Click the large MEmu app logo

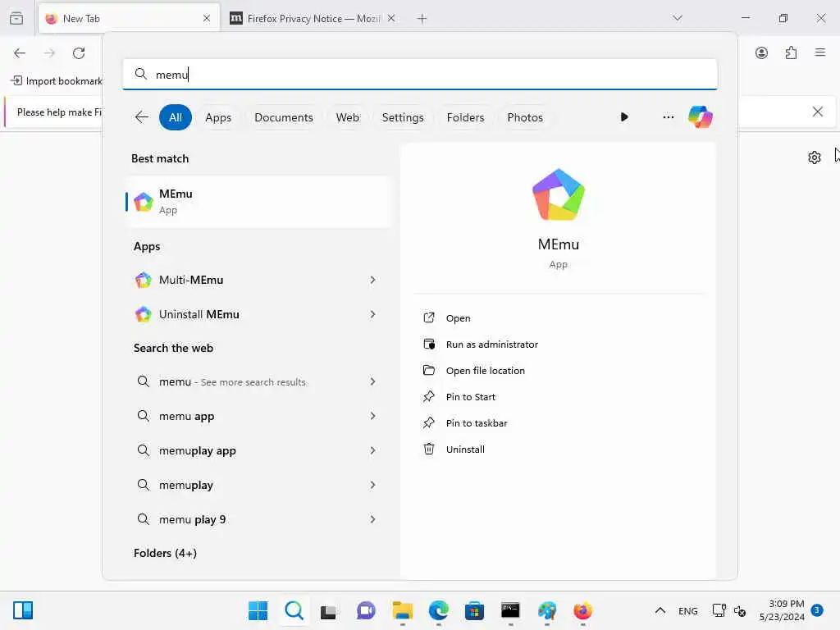[558, 194]
